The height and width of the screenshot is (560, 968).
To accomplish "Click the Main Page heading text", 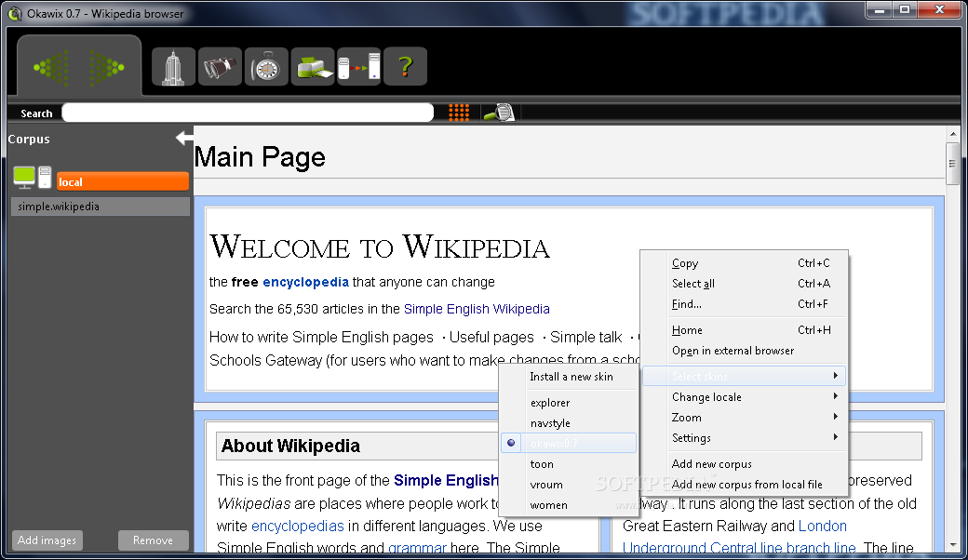I will point(260,156).
